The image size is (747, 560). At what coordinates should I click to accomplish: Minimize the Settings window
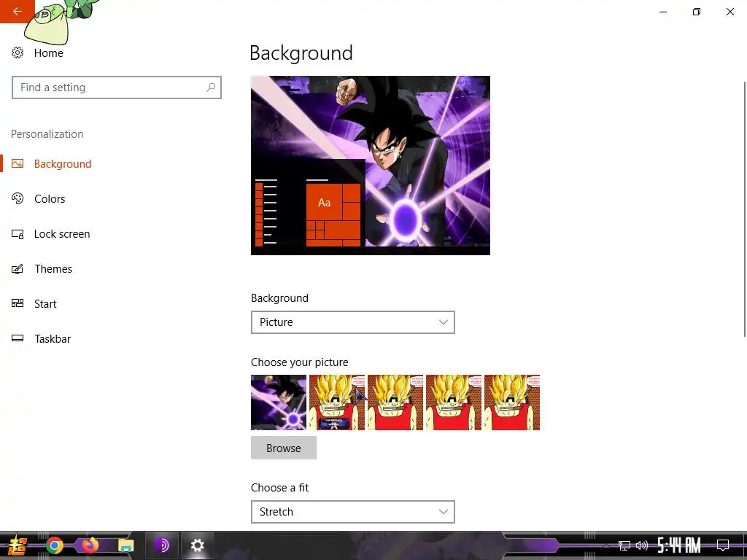(x=663, y=12)
